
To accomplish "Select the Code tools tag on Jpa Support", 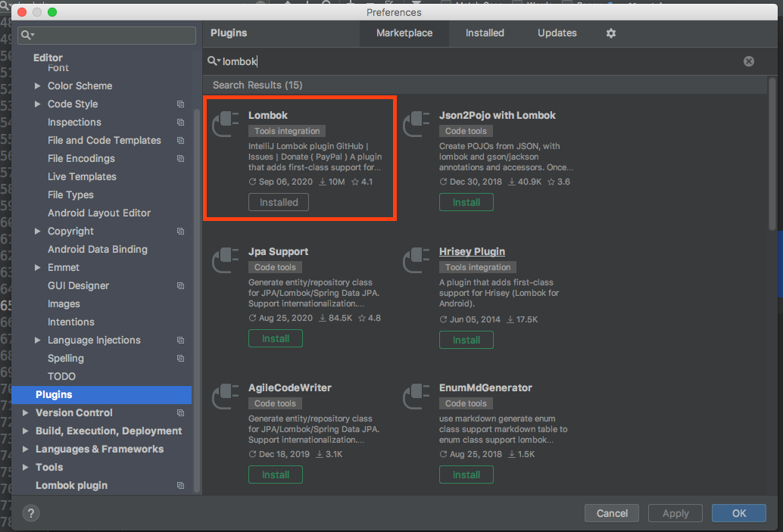I will click(x=275, y=266).
